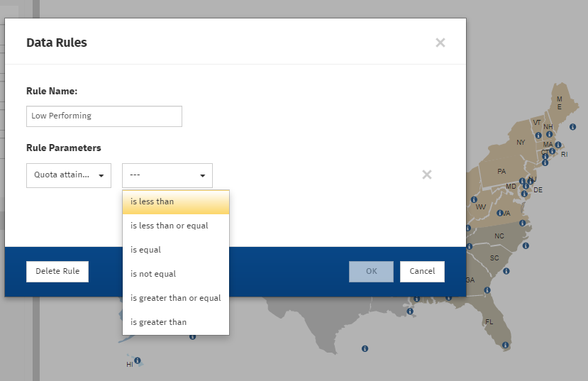The height and width of the screenshot is (381, 588).
Task: Confirm the rule with OK
Action: [x=370, y=271]
